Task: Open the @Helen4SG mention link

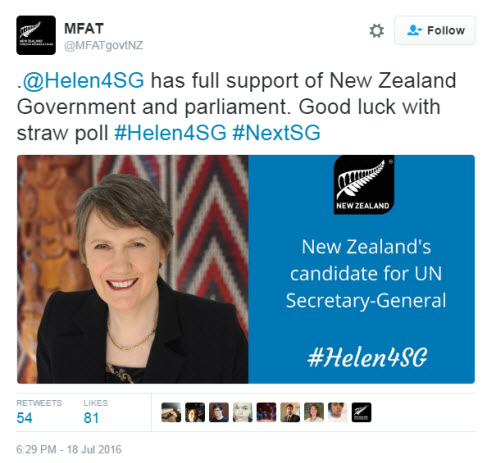Action: (x=83, y=80)
